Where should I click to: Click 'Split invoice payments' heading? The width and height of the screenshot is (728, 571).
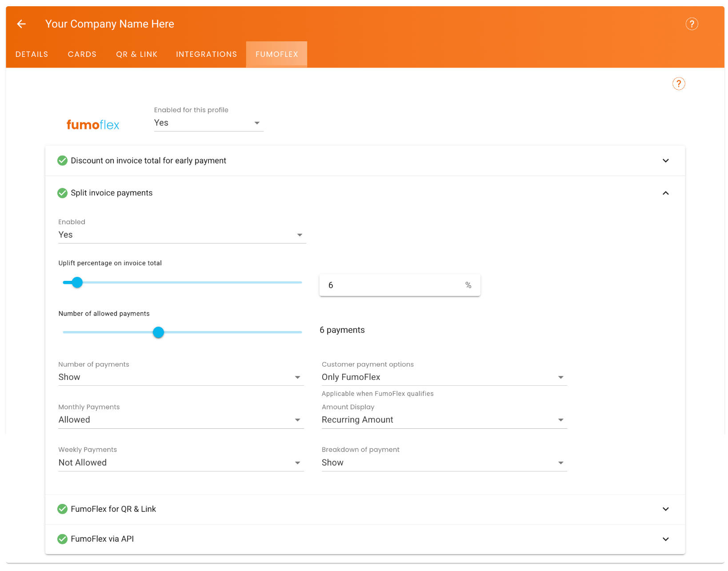tap(112, 193)
